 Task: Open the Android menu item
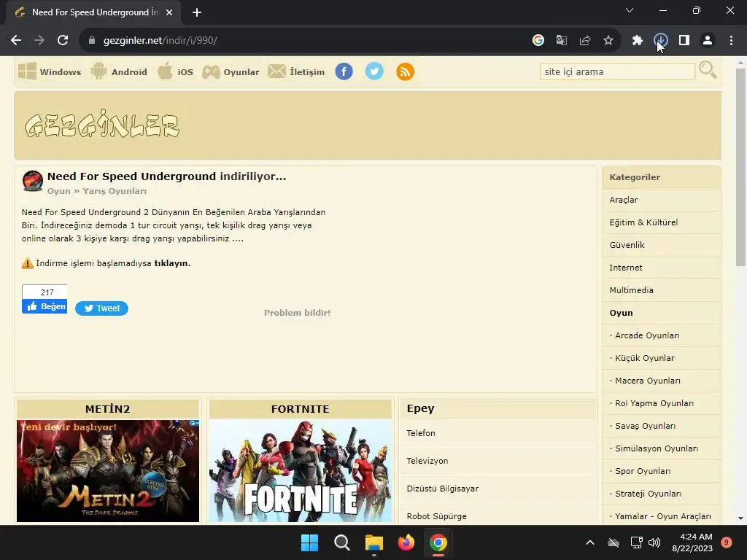pos(119,72)
